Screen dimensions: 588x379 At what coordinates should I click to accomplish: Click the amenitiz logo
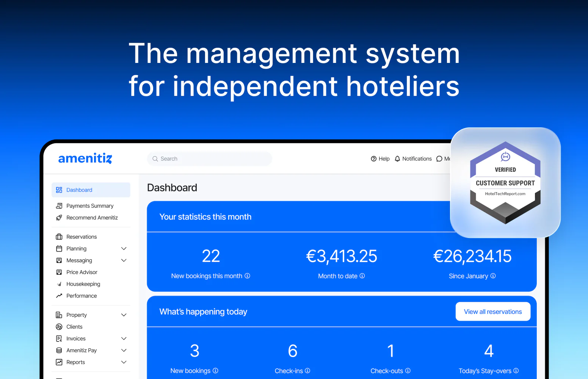pos(85,158)
